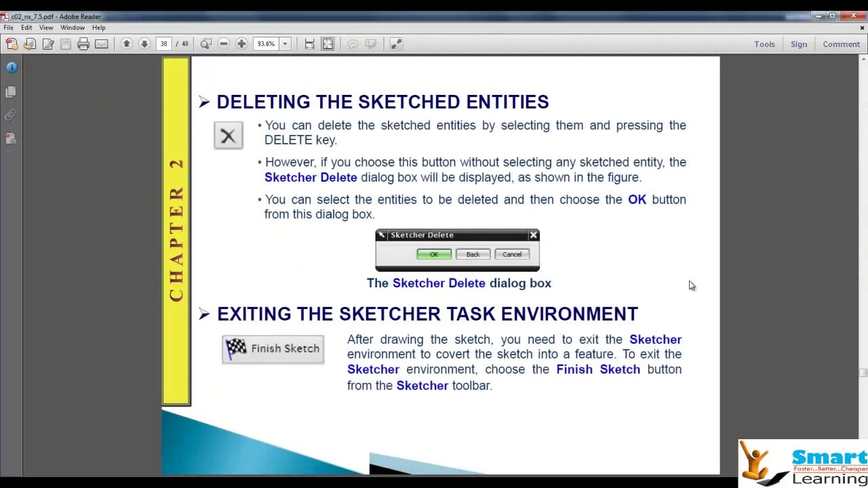Click Cancel in Sketcher Delete figure
This screenshot has height=488, width=868.
tap(512, 254)
